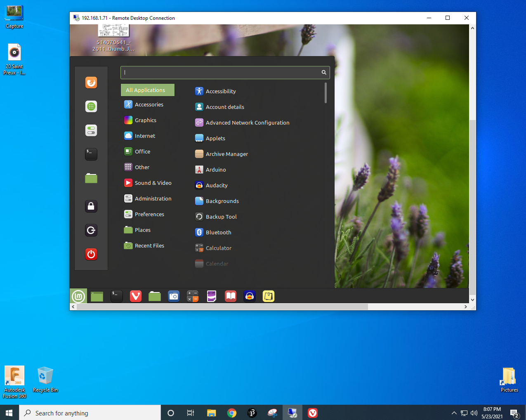Open the red book reader in panel
Viewport: 526px width, 420px height.
[231, 296]
